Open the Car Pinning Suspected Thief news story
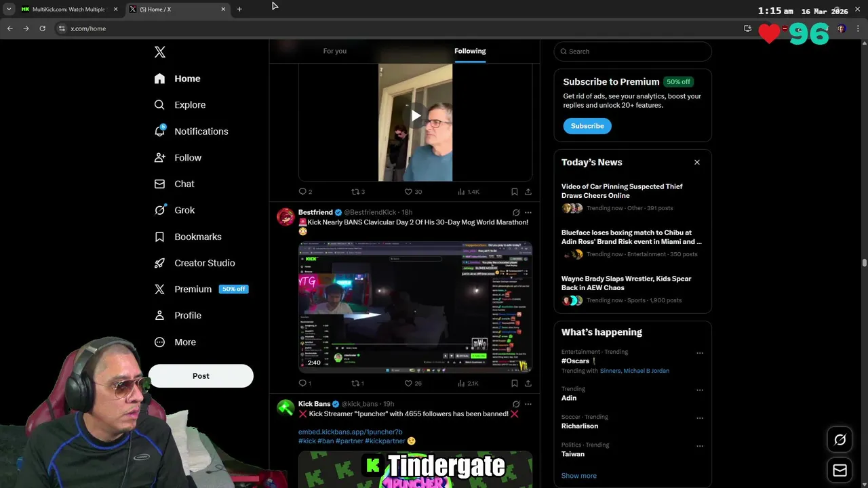Screen dimensions: 868x488 pyautogui.click(x=632, y=197)
